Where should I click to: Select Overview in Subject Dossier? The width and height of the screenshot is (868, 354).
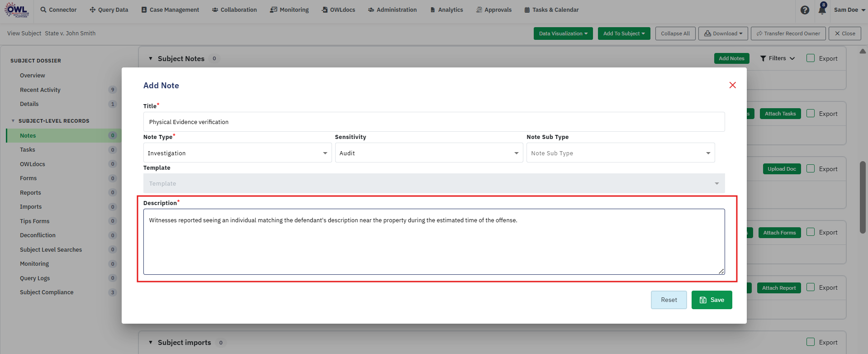point(33,76)
